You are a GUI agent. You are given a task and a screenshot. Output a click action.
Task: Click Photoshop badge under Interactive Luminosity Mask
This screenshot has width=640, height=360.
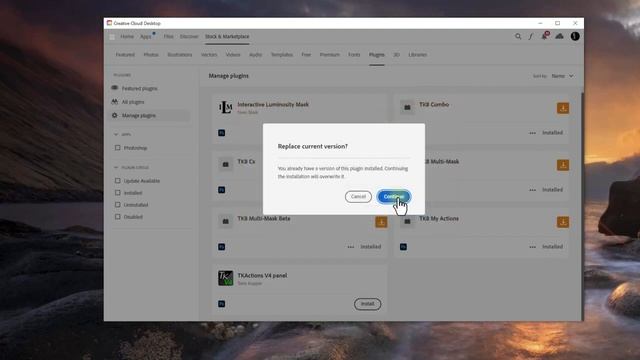pyautogui.click(x=222, y=133)
